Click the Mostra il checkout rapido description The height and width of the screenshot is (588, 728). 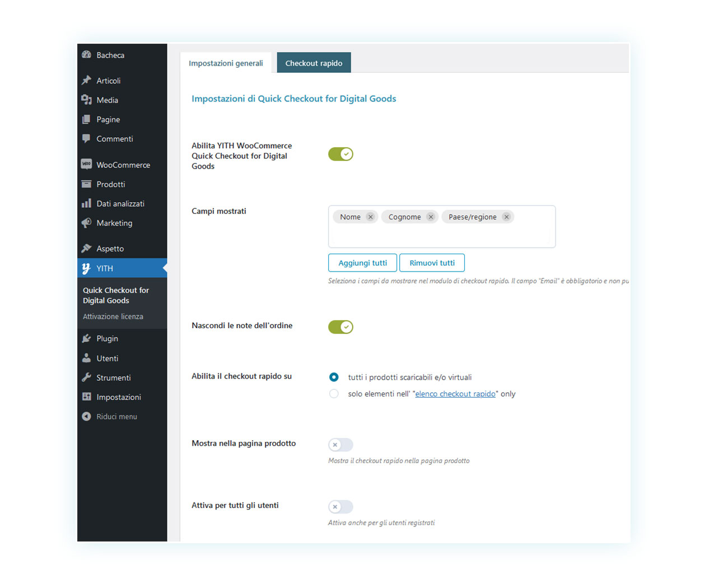pos(399,460)
